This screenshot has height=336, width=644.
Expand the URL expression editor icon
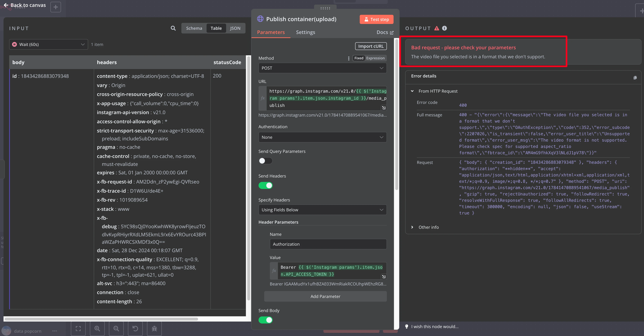point(384,108)
